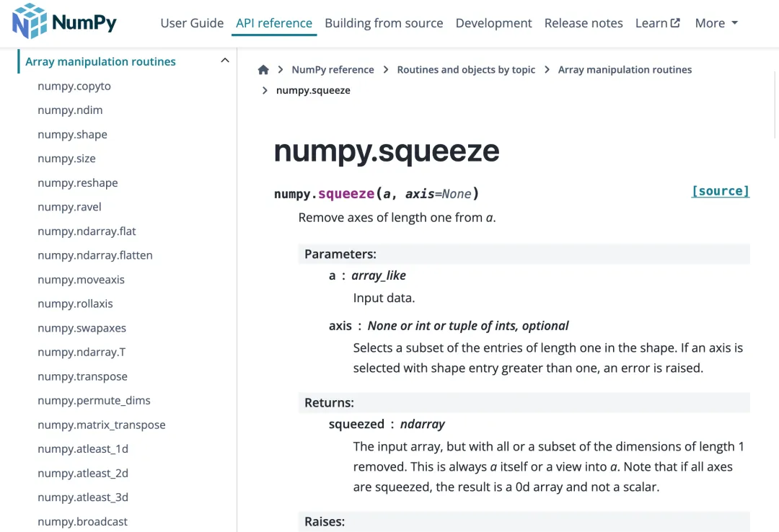Open numpy.transpose in the sidebar

pos(82,376)
